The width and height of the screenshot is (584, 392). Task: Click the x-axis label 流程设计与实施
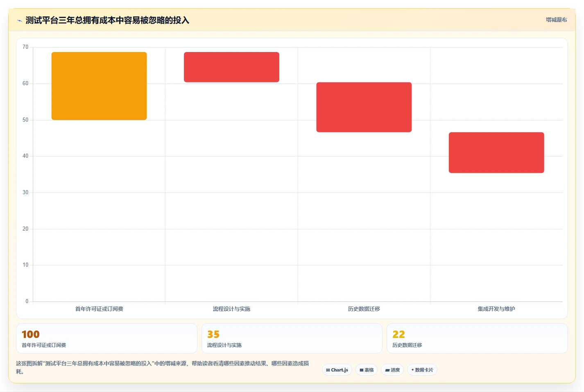coord(231,309)
